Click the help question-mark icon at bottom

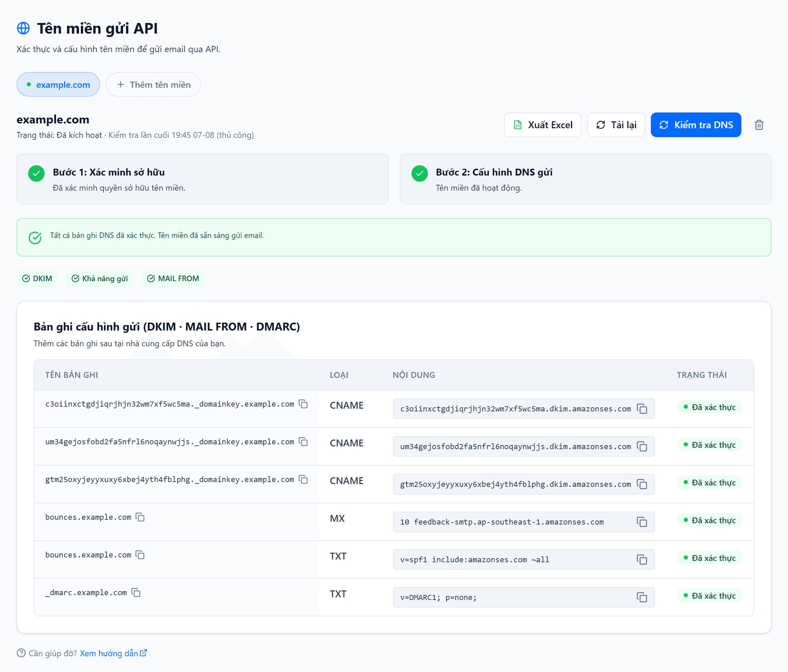(21, 653)
